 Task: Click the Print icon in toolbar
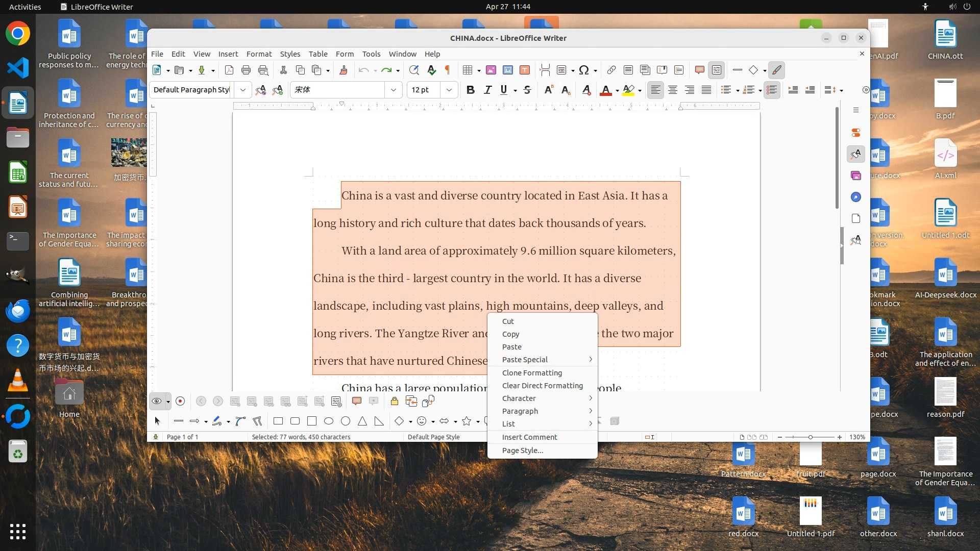coord(246,70)
